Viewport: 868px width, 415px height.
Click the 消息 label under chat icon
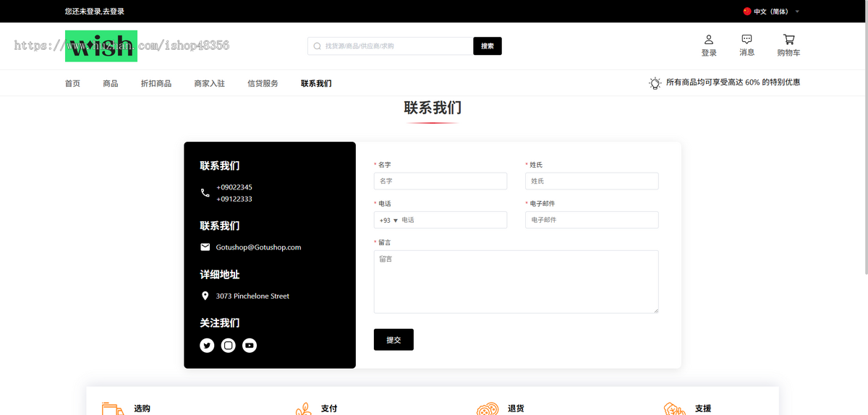(747, 53)
